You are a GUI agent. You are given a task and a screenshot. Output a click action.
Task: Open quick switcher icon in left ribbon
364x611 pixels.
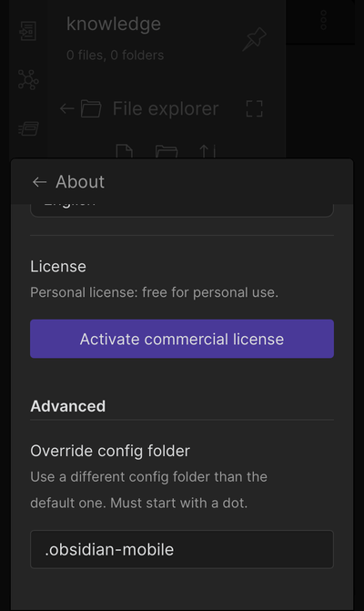28,31
